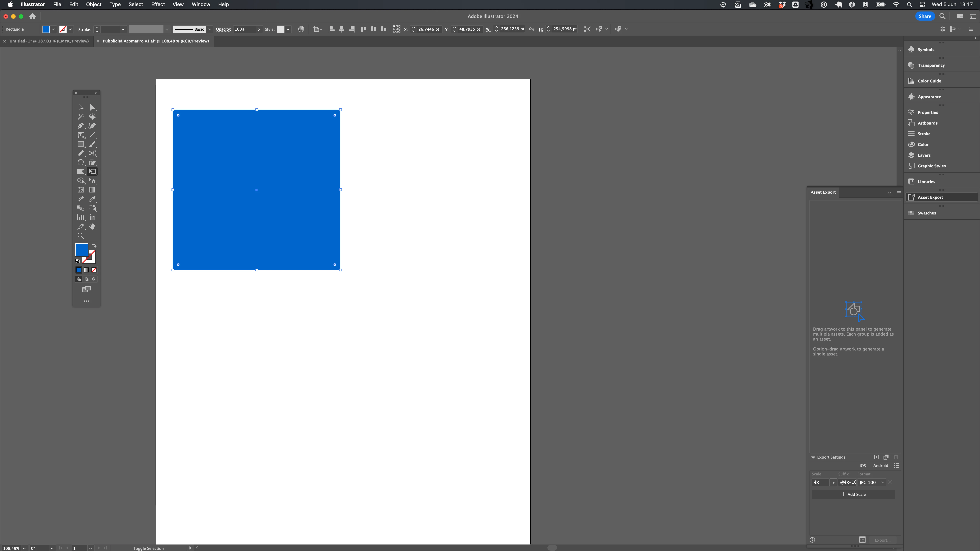Screen dimensions: 980x551
Task: Pick the Hand tool
Action: pos(92,227)
